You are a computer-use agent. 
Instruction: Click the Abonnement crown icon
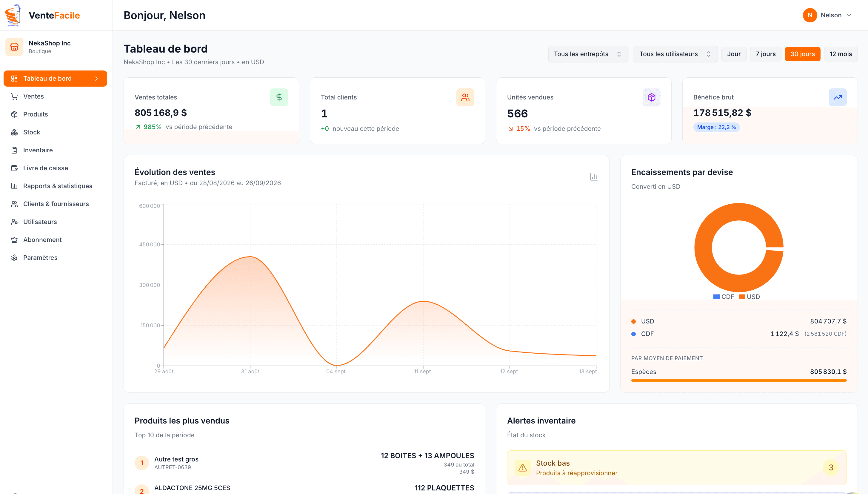(x=14, y=240)
